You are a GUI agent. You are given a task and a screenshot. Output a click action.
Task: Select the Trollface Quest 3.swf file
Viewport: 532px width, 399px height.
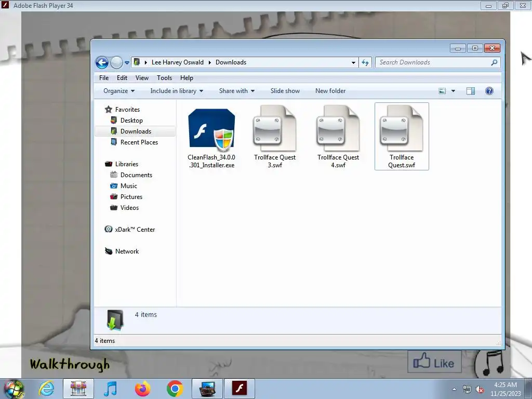[275, 137]
